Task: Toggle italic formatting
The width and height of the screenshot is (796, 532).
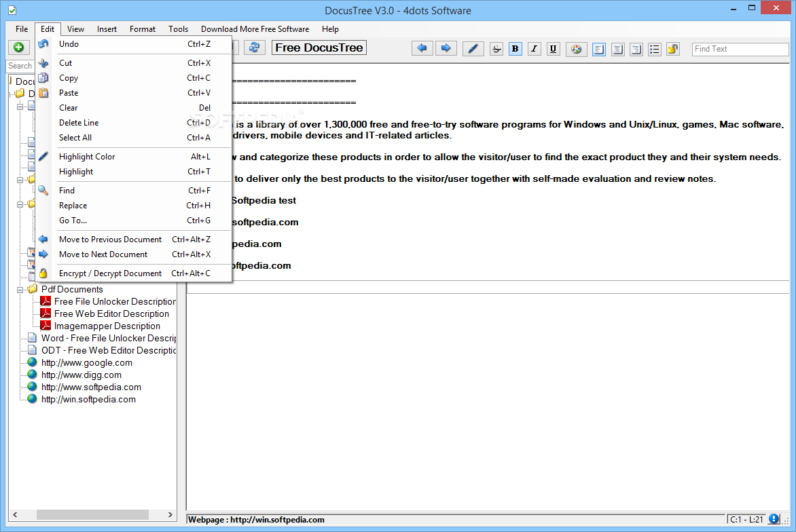Action: 534,49
